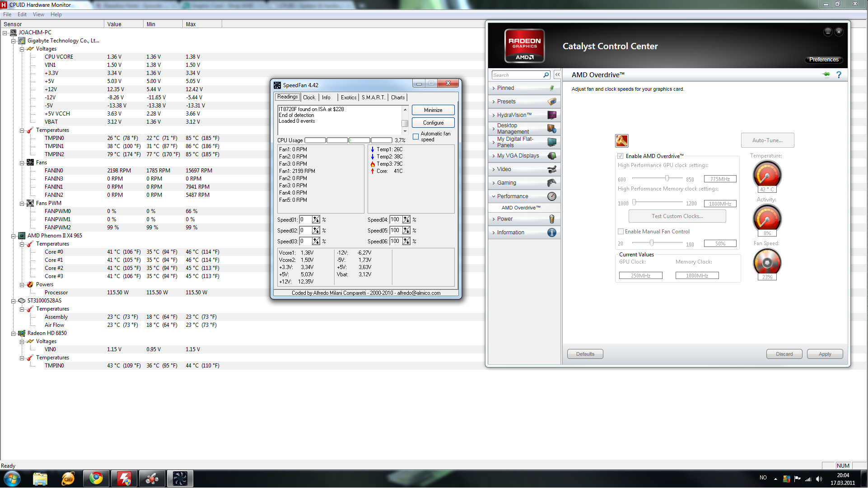Switch to the Charts tab in SpeedFan
868x488 pixels.
(398, 98)
